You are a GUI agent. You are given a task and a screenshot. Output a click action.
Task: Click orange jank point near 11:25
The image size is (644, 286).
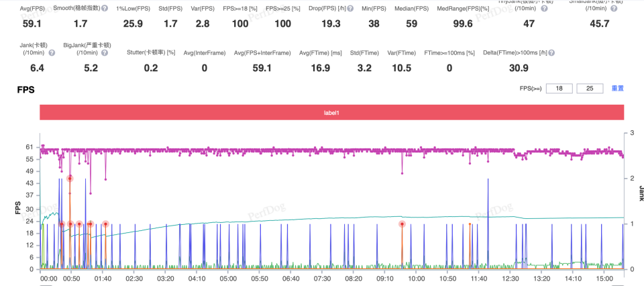470,224
